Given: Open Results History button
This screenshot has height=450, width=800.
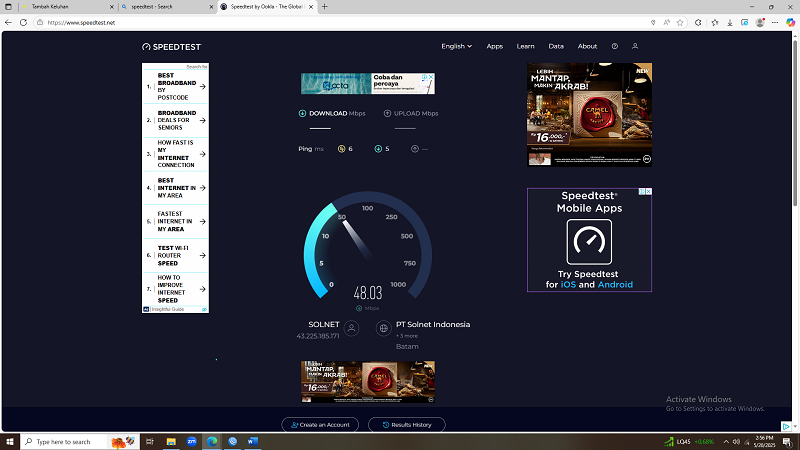Looking at the screenshot, I should (407, 424).
